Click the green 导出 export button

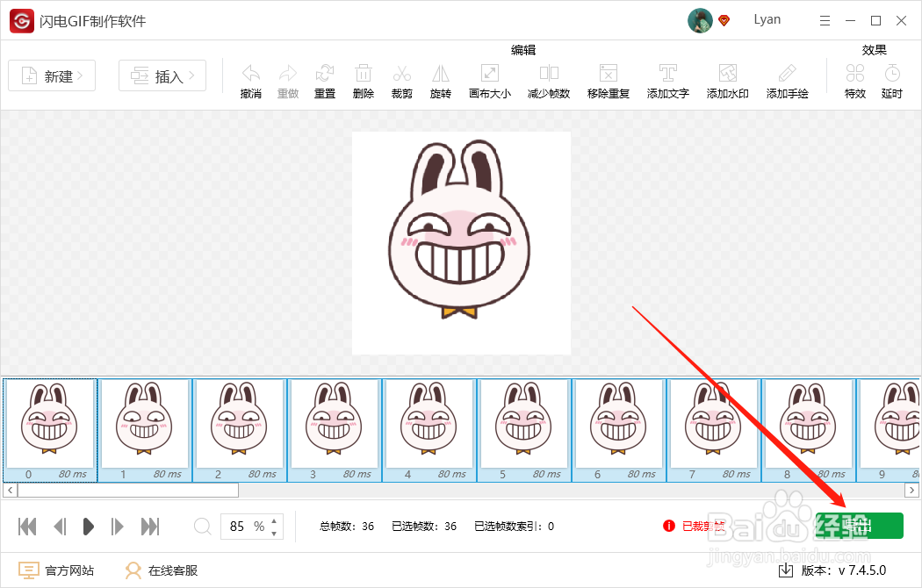tap(860, 526)
